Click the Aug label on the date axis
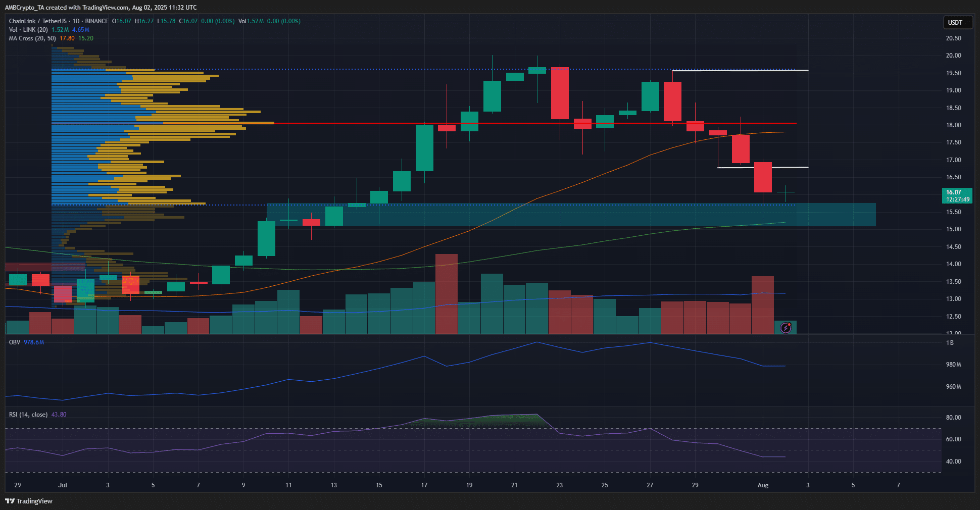Viewport: 980px width, 510px height. [x=763, y=485]
